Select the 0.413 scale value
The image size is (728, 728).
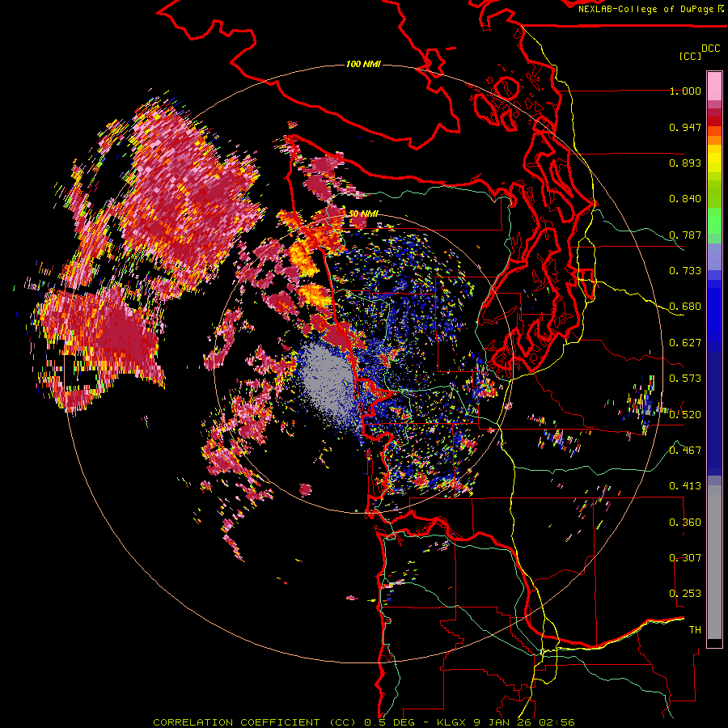(x=685, y=486)
